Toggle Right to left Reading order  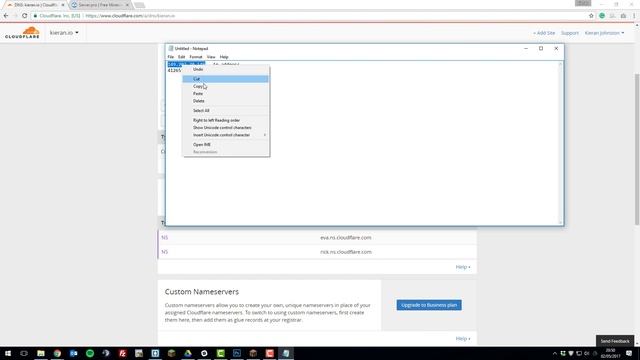click(226, 120)
